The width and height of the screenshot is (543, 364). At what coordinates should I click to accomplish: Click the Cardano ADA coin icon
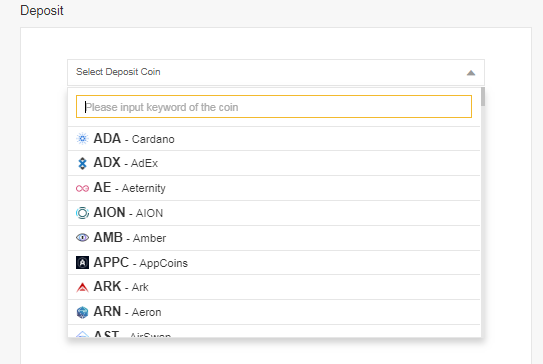click(82, 139)
